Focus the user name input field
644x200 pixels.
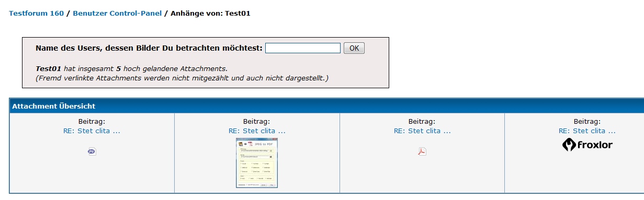[303, 48]
